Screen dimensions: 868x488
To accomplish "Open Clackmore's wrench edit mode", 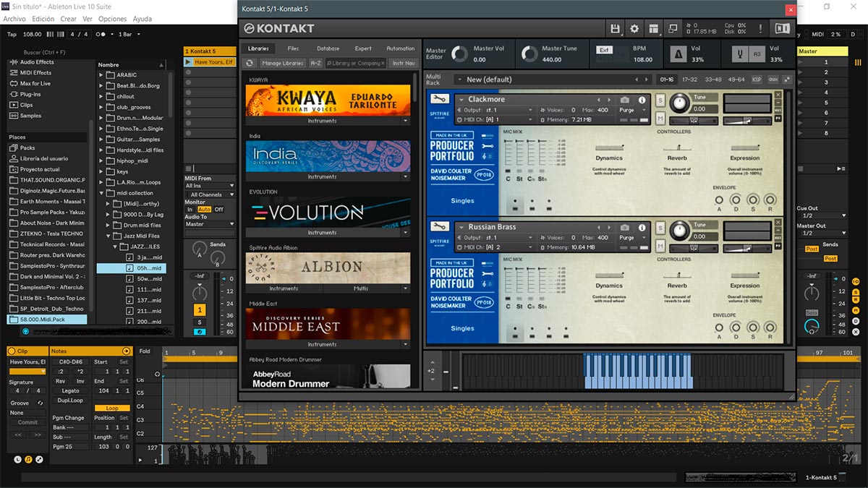I will pos(439,99).
